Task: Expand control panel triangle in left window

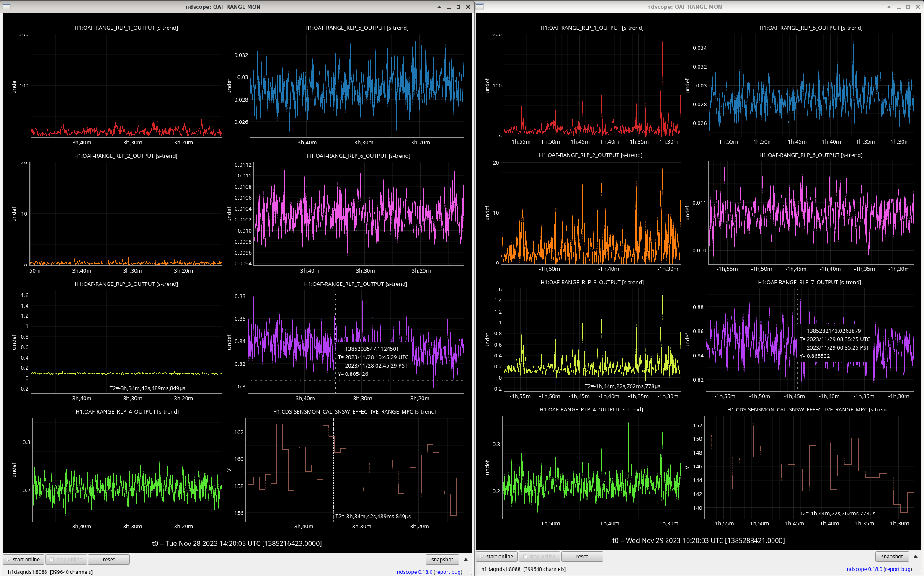Action: click(465, 559)
